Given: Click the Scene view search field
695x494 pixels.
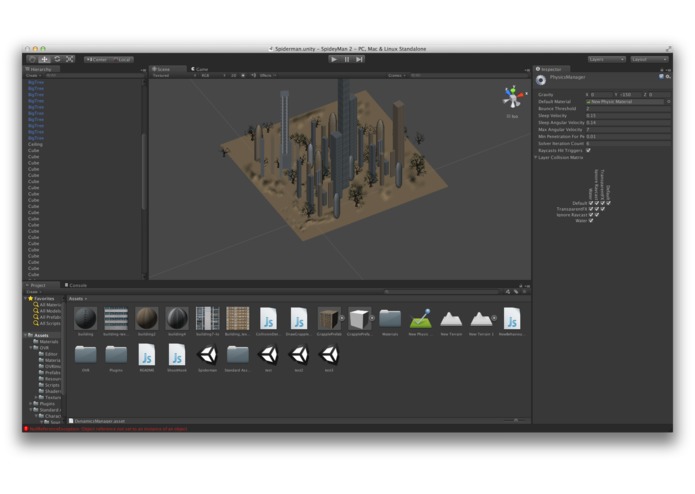Looking at the screenshot, I should (x=469, y=76).
